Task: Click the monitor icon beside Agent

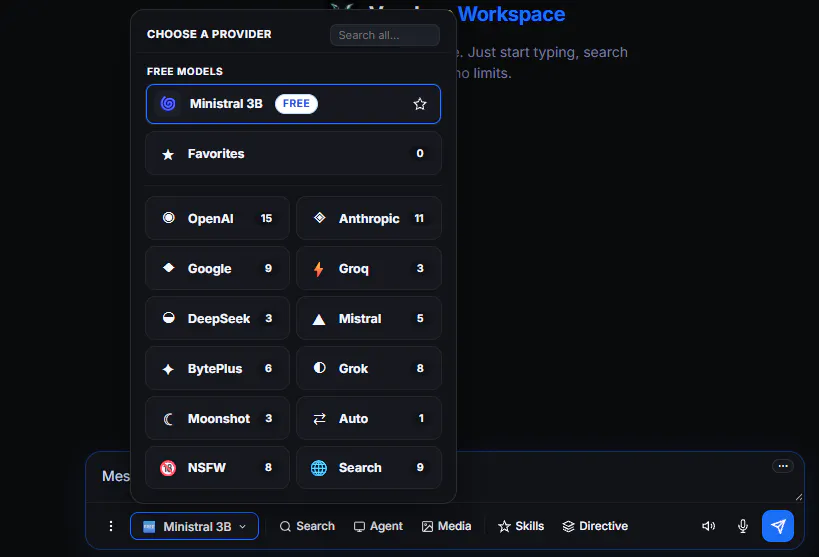Action: tap(359, 527)
